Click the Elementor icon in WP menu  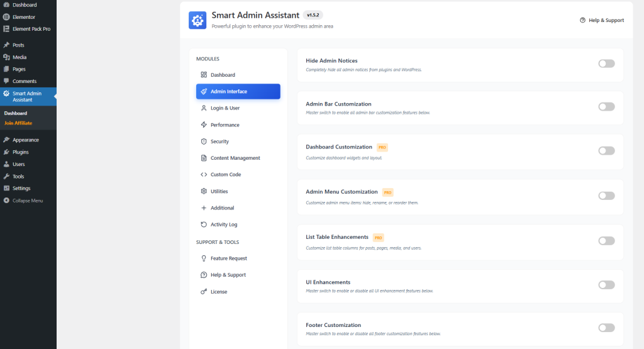6,17
